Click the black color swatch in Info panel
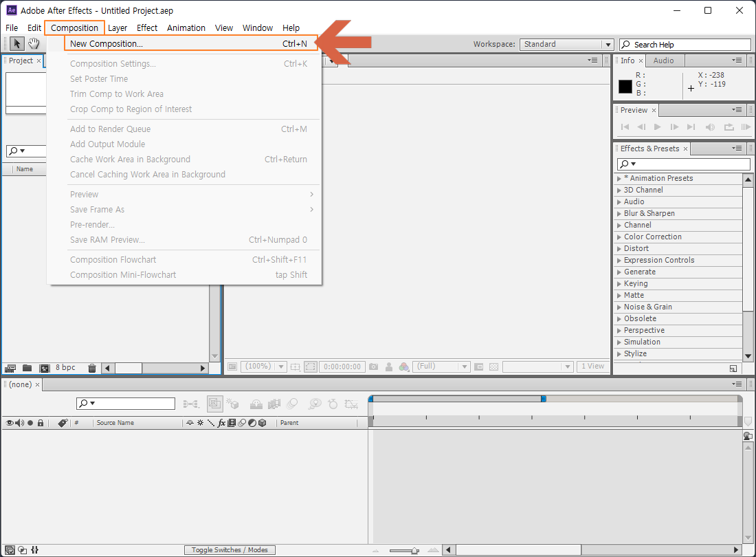This screenshot has width=756, height=557. [x=625, y=87]
